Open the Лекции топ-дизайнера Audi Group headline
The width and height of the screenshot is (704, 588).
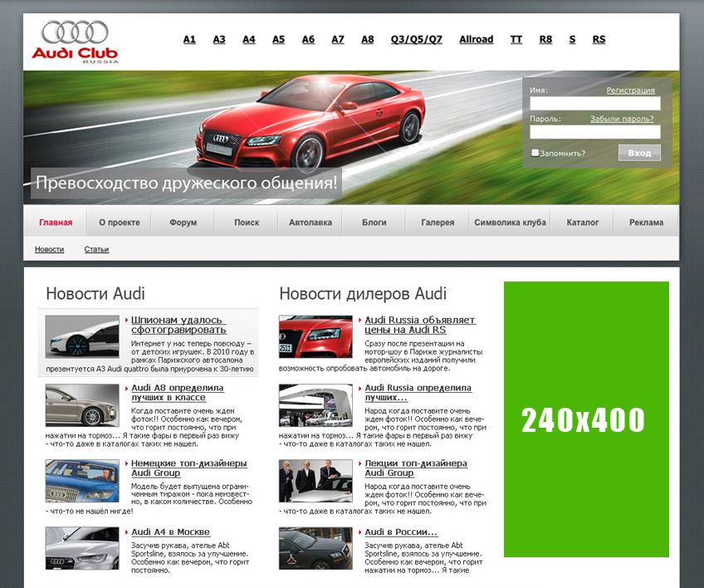pos(416,468)
